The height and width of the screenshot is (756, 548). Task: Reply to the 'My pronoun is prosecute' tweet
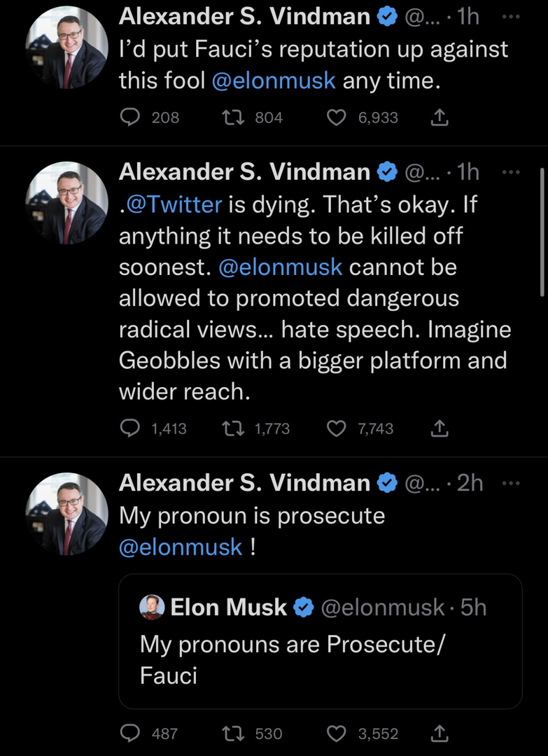131,734
